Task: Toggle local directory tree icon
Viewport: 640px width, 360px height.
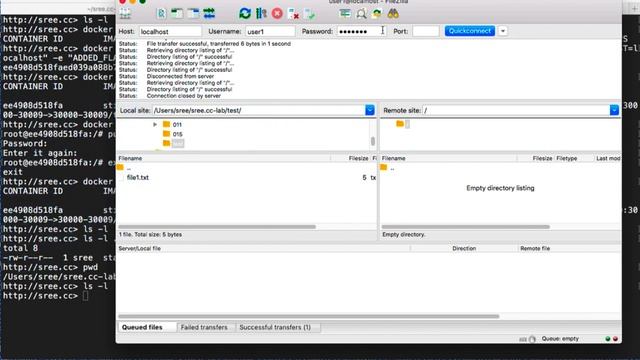Action: pos(177,13)
